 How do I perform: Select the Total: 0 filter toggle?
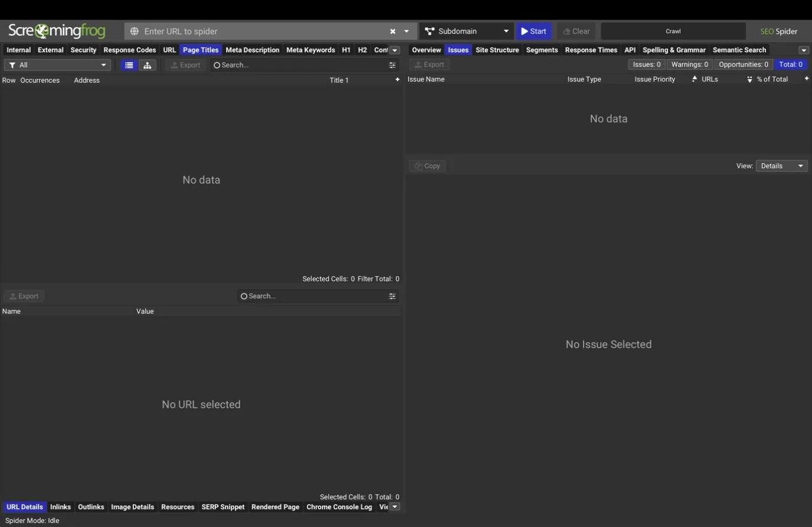791,64
